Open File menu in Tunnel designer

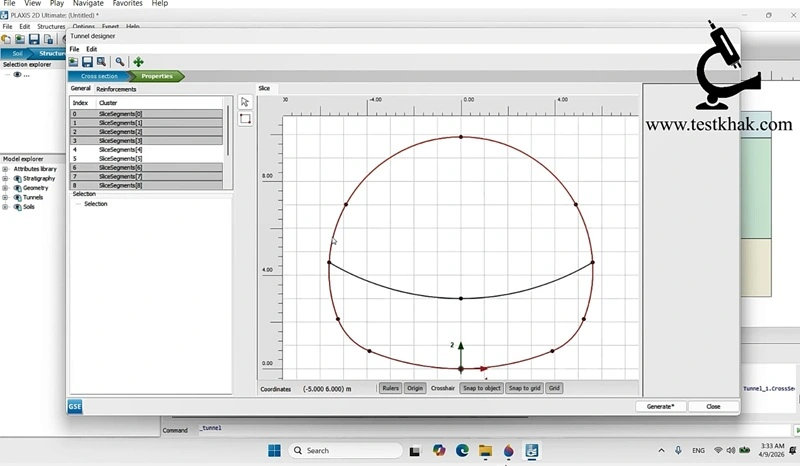pos(74,49)
